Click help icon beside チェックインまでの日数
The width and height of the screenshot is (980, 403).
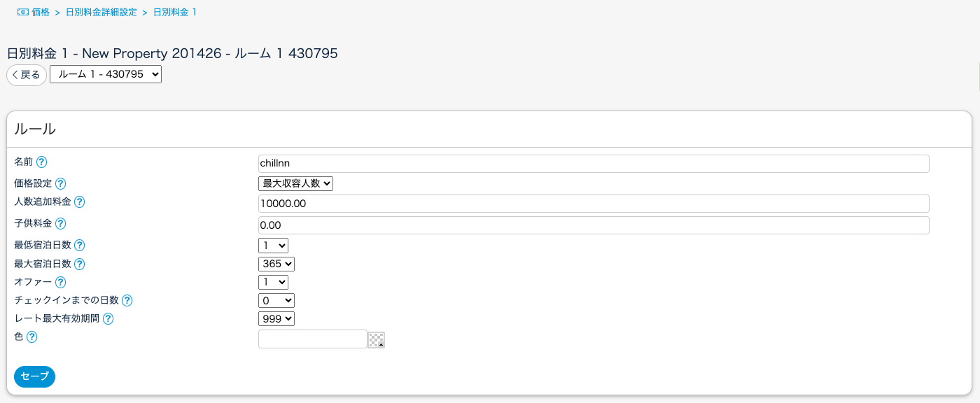pyautogui.click(x=127, y=301)
